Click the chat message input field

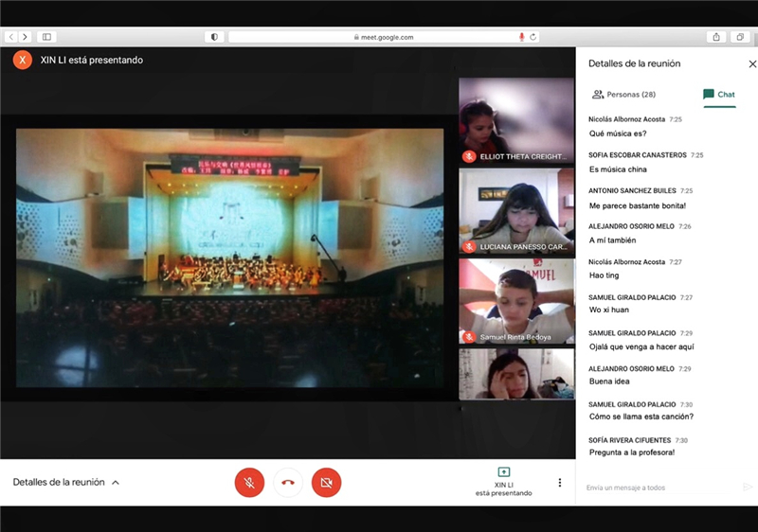coord(659,488)
